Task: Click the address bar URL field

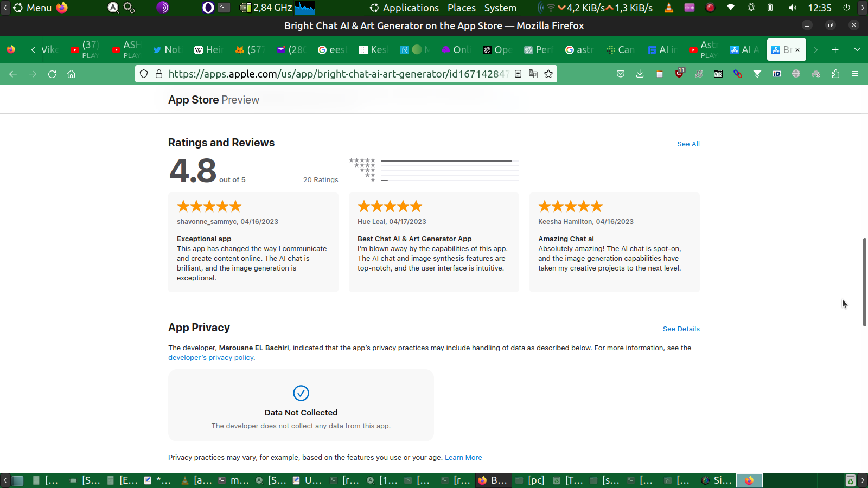Action: click(x=338, y=74)
